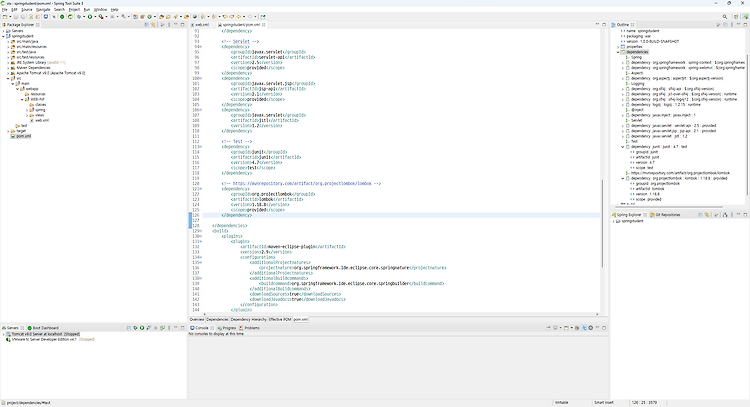This screenshot has height=407, width=750.
Task: Open the Window menu
Action: point(100,10)
